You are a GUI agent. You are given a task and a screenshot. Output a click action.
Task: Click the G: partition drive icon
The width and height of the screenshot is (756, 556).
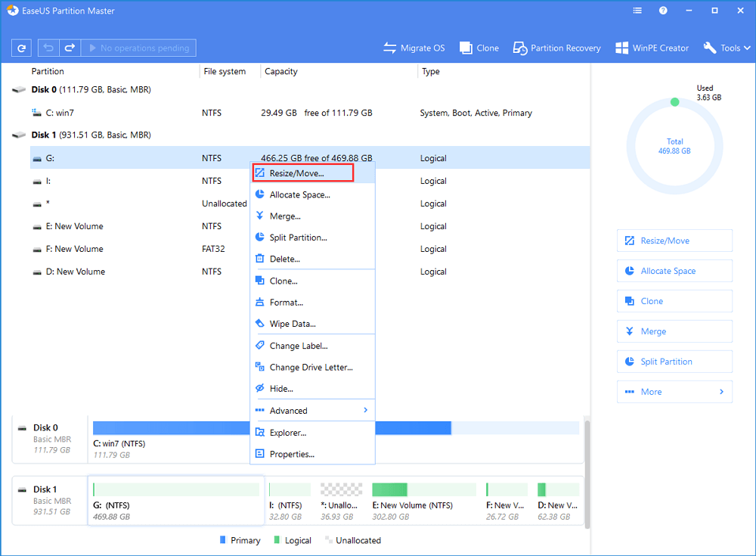pos(37,159)
